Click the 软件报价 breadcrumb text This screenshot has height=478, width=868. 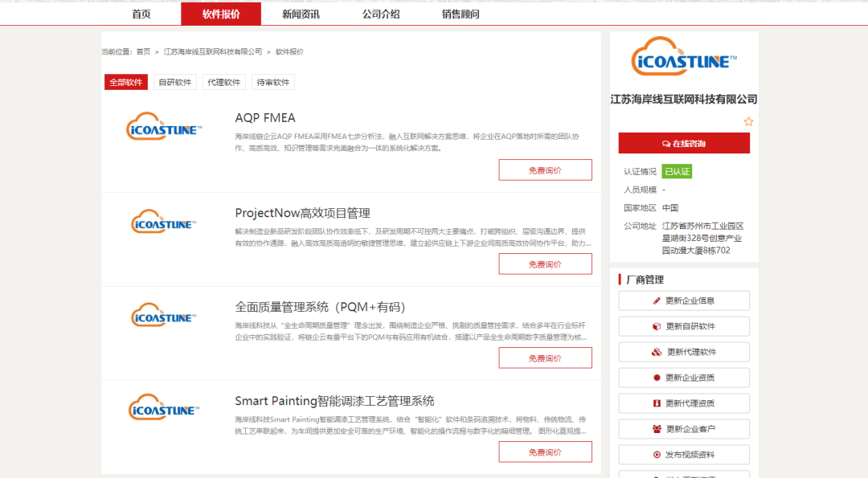tap(289, 51)
